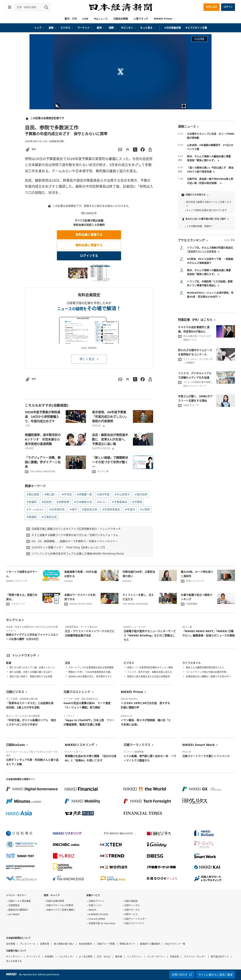Open 日経会社情報 menu item

120,19
